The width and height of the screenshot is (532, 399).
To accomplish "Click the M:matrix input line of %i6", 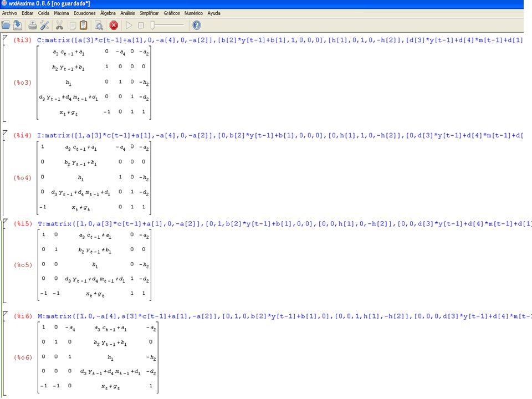I will [x=284, y=316].
